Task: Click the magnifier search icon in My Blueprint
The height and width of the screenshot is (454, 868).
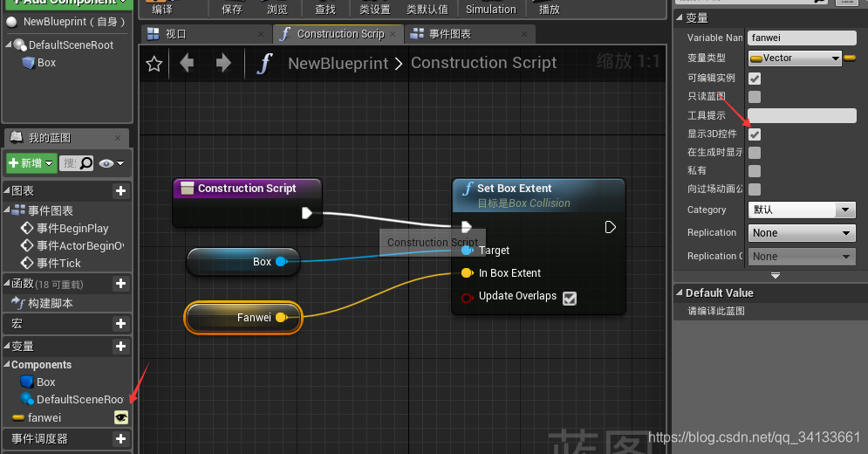Action: tap(86, 163)
